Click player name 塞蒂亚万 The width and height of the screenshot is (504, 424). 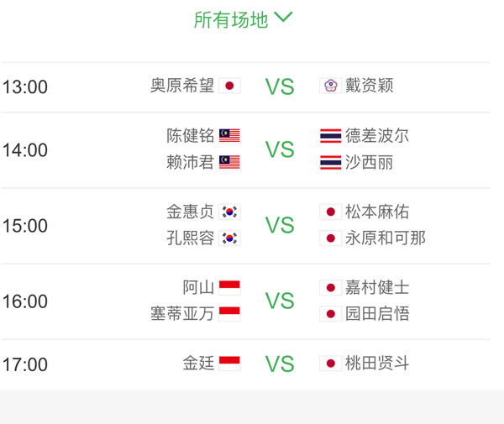182,313
